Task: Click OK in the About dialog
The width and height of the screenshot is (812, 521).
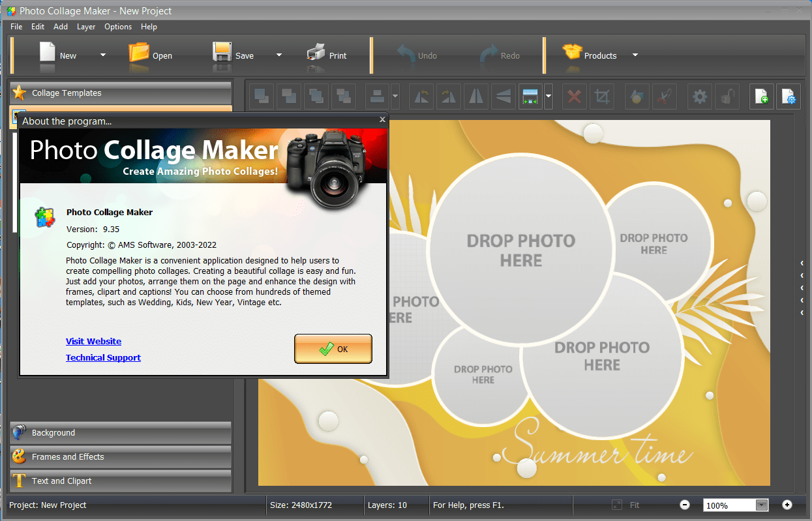Action: [333, 349]
